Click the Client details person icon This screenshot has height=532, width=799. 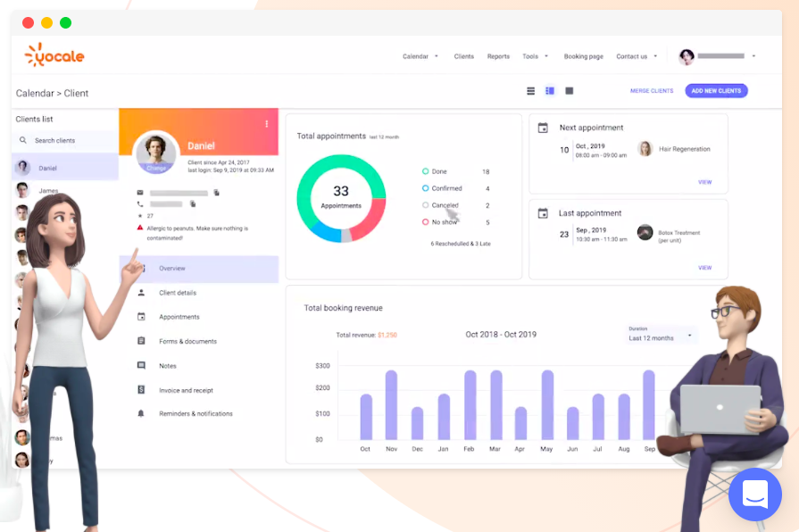pos(141,293)
